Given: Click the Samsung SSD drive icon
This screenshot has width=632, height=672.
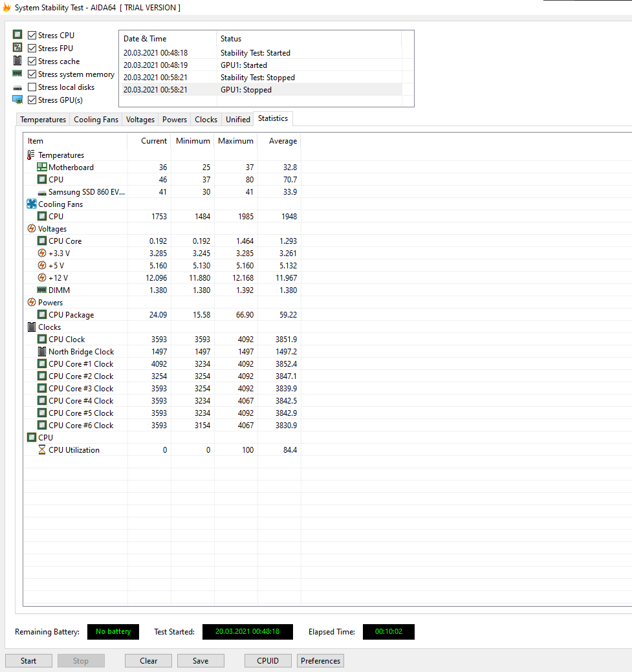Looking at the screenshot, I should [x=41, y=193].
